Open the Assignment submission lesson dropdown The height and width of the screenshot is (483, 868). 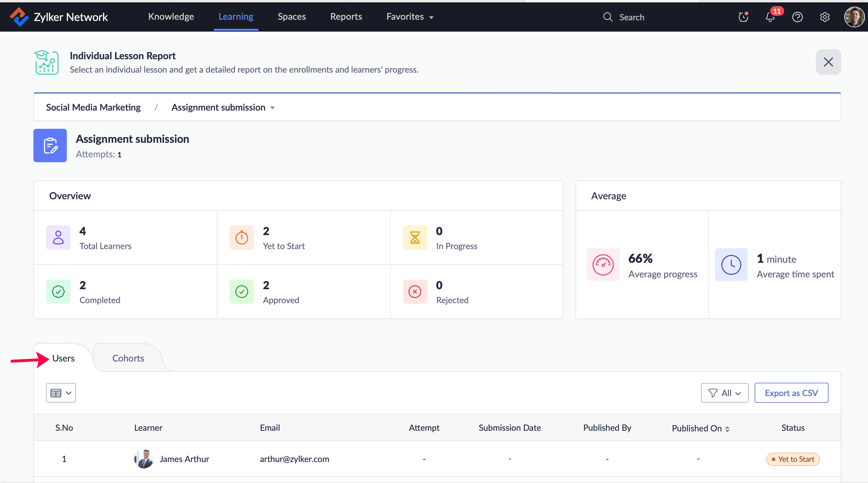tap(223, 108)
